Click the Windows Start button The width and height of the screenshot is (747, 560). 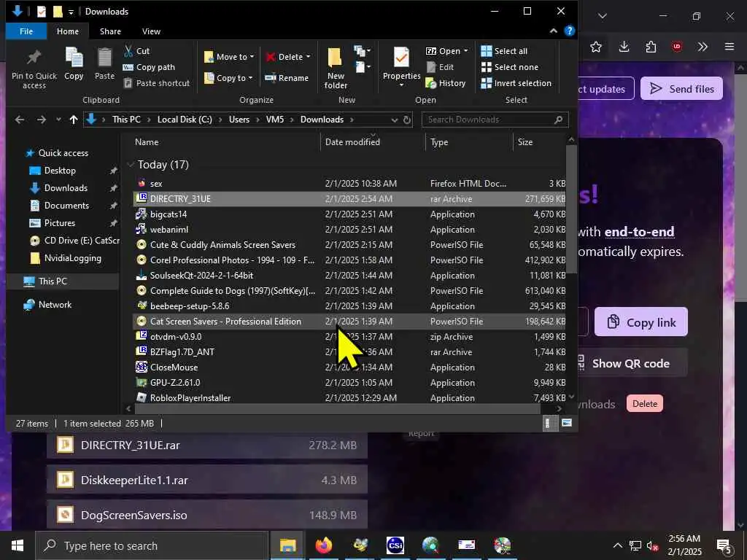click(x=18, y=545)
